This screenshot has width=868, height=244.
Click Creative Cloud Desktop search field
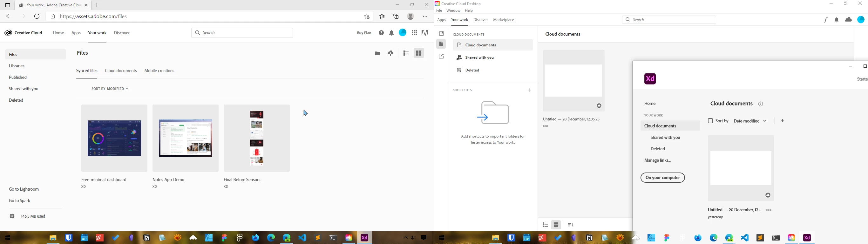669,20
